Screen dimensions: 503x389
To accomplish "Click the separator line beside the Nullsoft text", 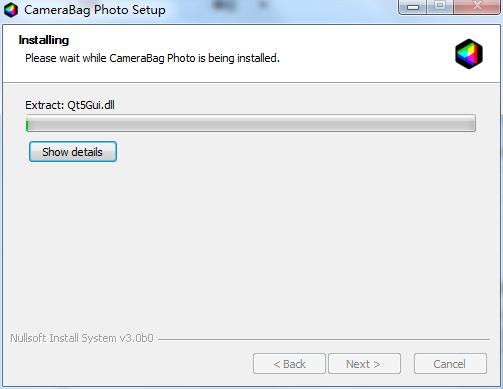I will pos(324,339).
